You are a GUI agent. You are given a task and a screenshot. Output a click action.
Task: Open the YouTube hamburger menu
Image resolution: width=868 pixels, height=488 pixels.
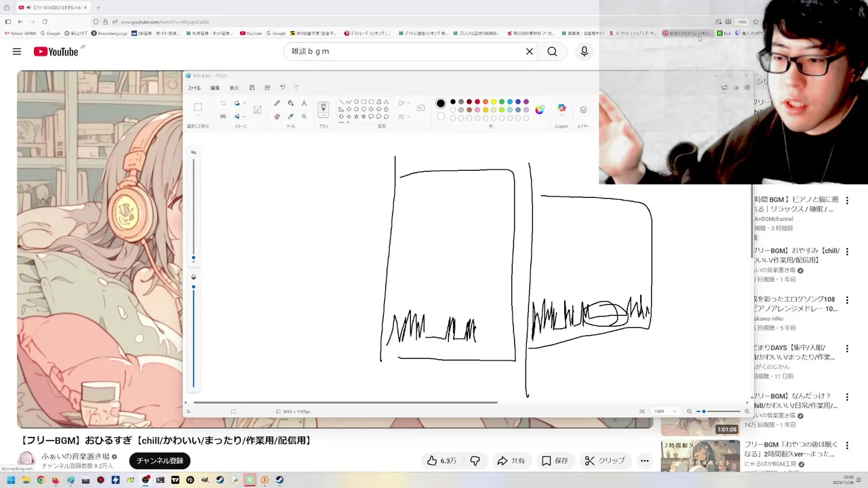click(17, 52)
